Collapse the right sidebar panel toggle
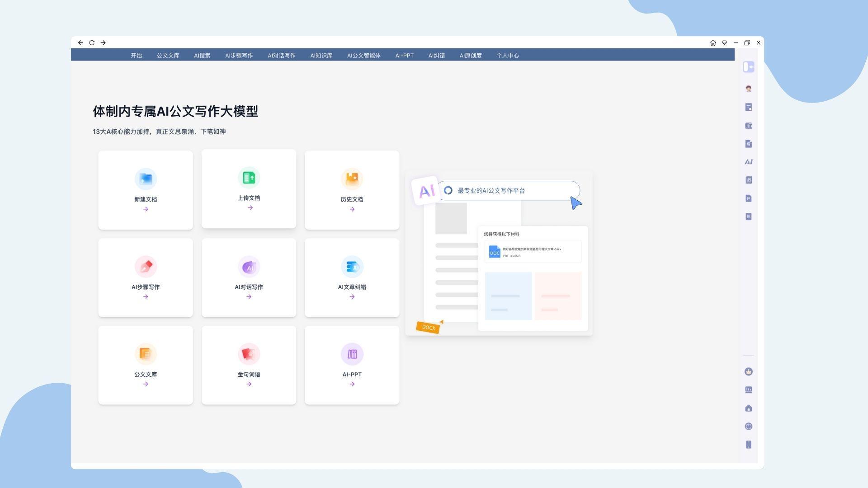The height and width of the screenshot is (488, 868). (748, 67)
